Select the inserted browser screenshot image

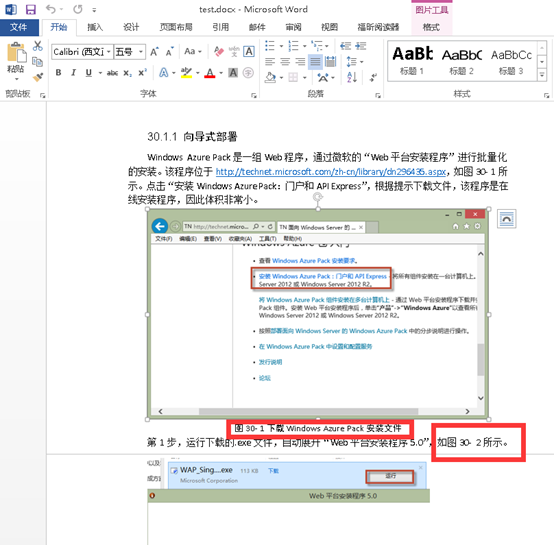[318, 314]
